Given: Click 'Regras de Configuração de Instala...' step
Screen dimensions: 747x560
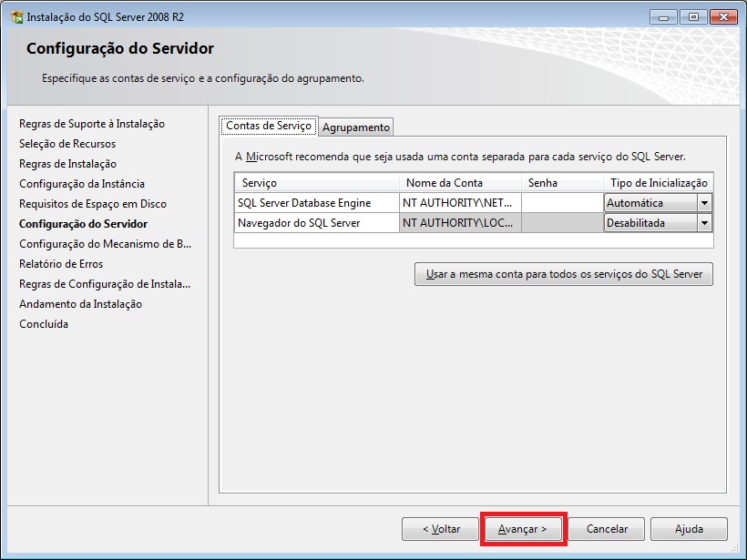Looking at the screenshot, I should tap(105, 284).
